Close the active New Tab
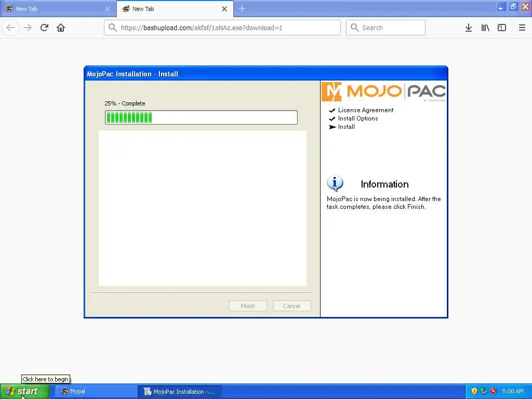This screenshot has width=532, height=399. coord(224,9)
